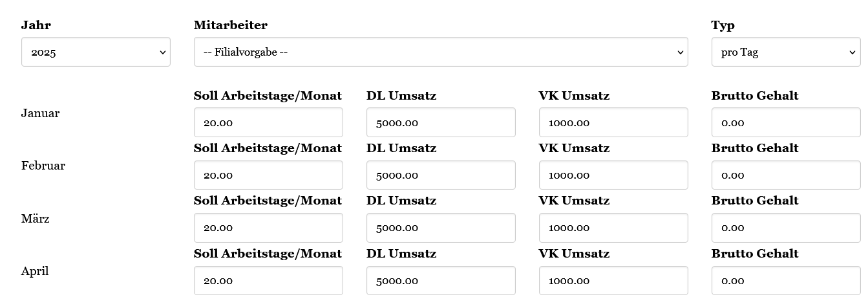This screenshot has height=299, width=868.
Task: Focus März VK Umsatz input field
Action: click(x=613, y=228)
